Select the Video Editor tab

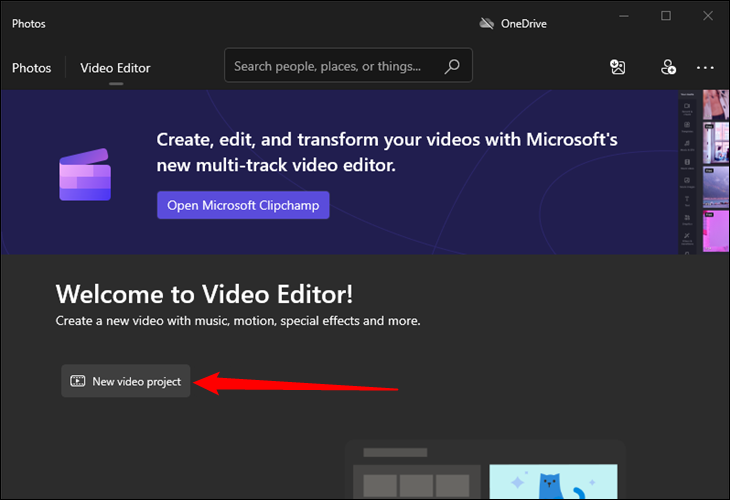(115, 68)
